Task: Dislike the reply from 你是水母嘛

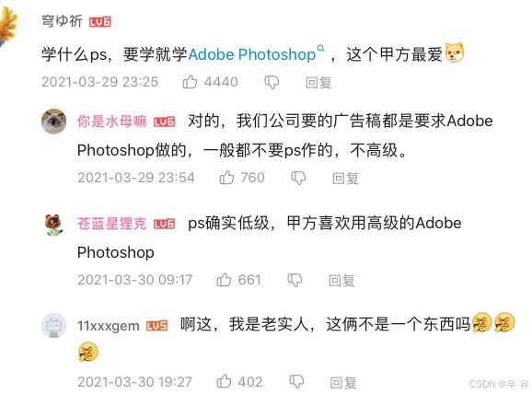Action: click(298, 178)
